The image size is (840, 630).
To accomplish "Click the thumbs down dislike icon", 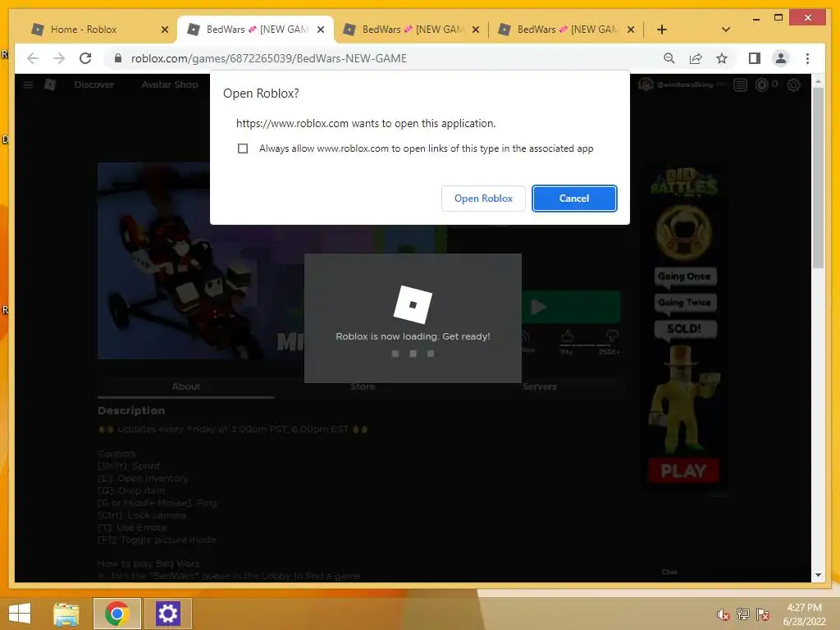I will coord(611,336).
